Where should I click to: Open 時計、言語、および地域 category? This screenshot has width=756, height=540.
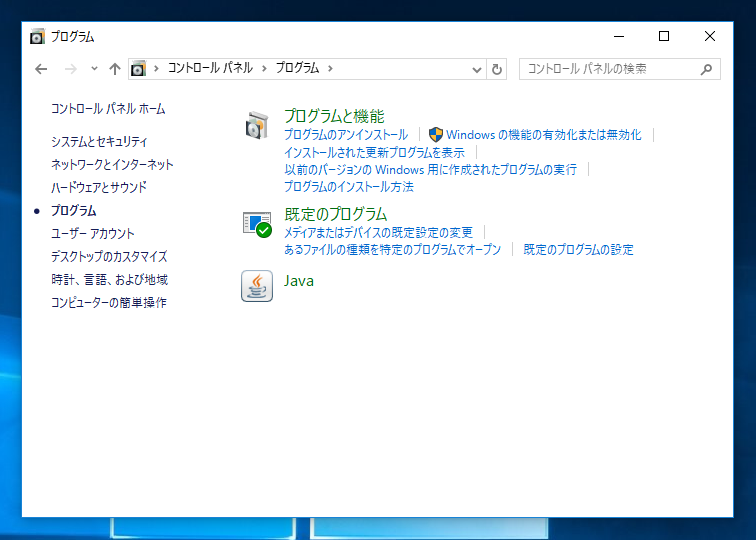tap(109, 279)
